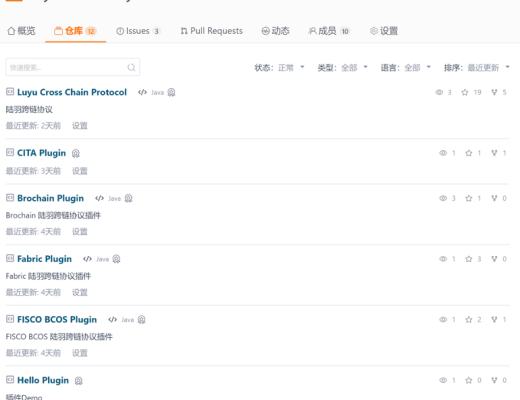Image resolution: width=520 pixels, height=400 pixels.
Task: Open the FISCO BCOS Plugin repository
Action: (57, 320)
